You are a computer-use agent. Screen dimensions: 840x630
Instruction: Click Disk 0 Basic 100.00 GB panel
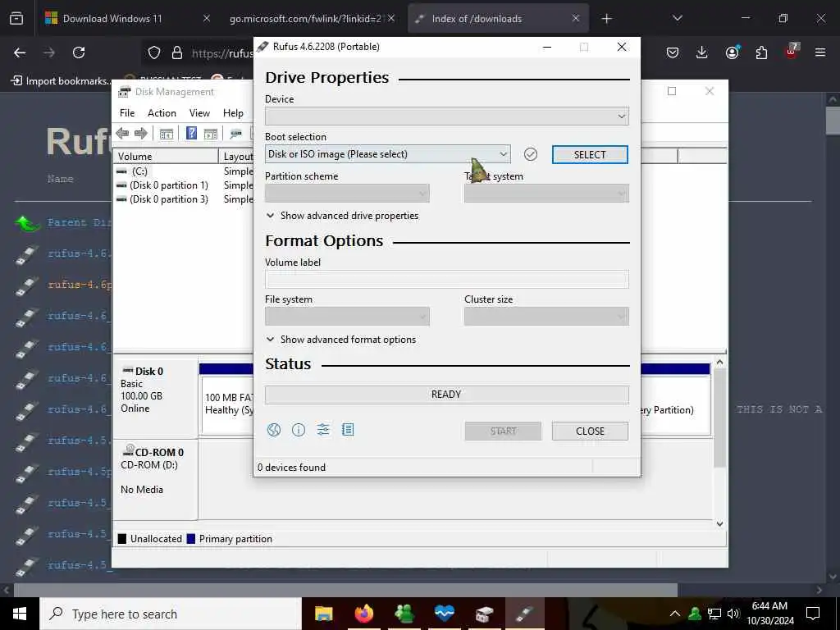pos(155,399)
